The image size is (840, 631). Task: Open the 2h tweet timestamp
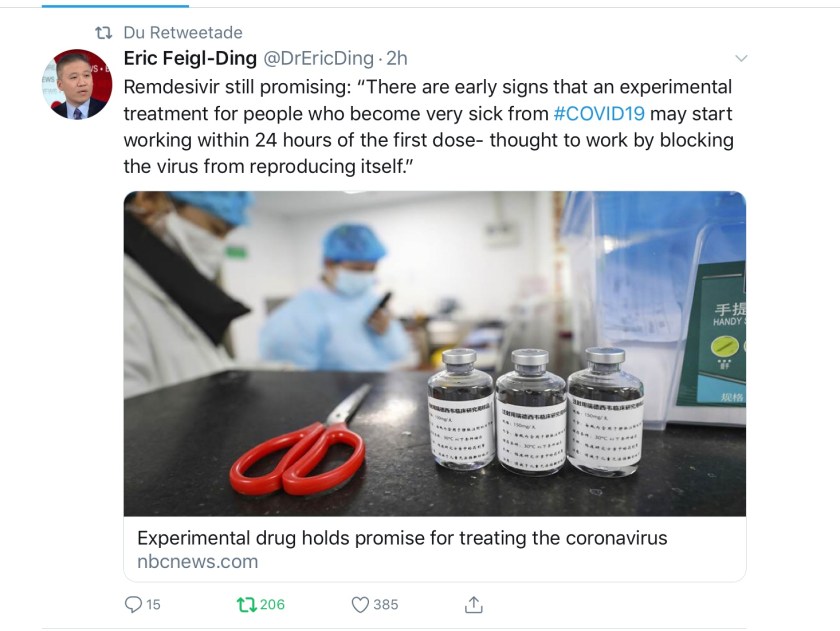(x=397, y=58)
